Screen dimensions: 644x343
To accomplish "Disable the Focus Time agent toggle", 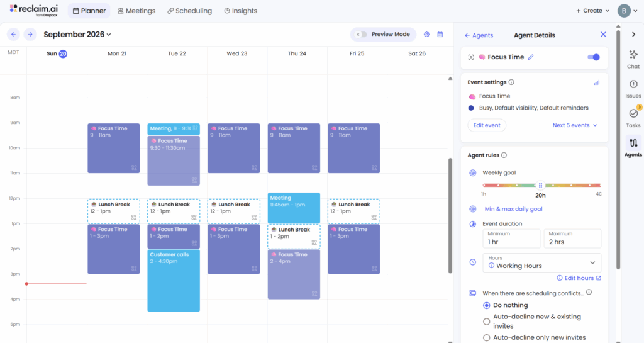I will pyautogui.click(x=594, y=57).
